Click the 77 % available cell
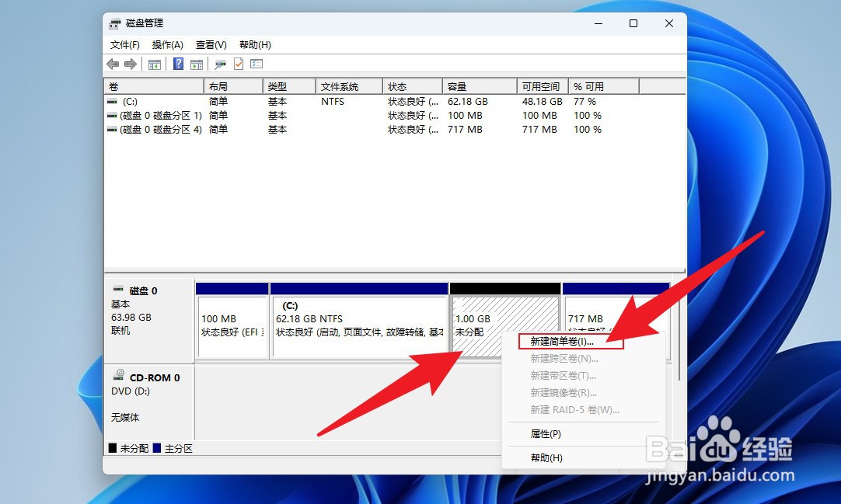 pos(585,101)
